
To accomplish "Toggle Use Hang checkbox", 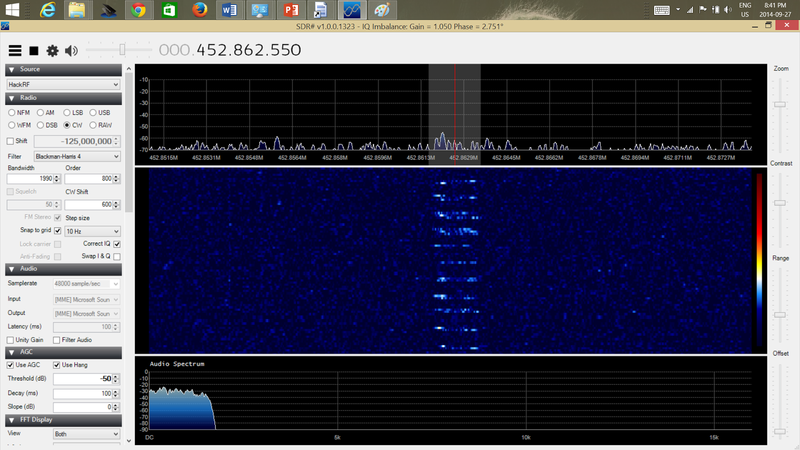I will 57,365.
